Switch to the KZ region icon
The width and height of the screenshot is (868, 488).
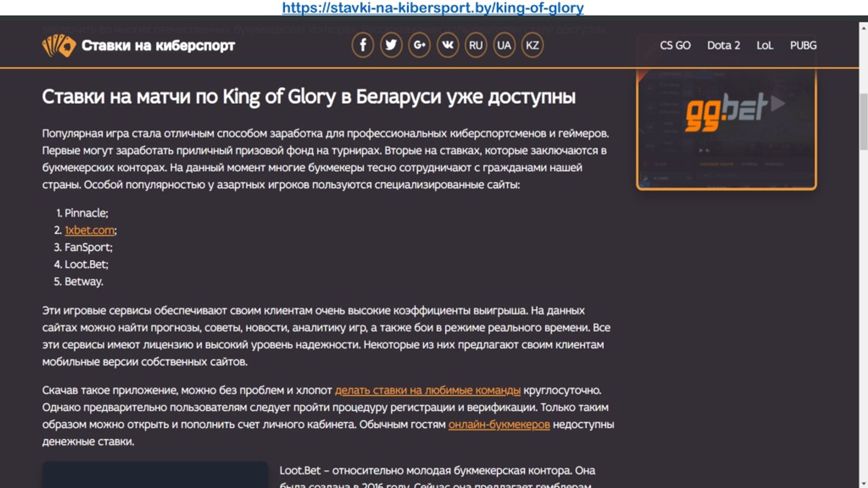[532, 45]
